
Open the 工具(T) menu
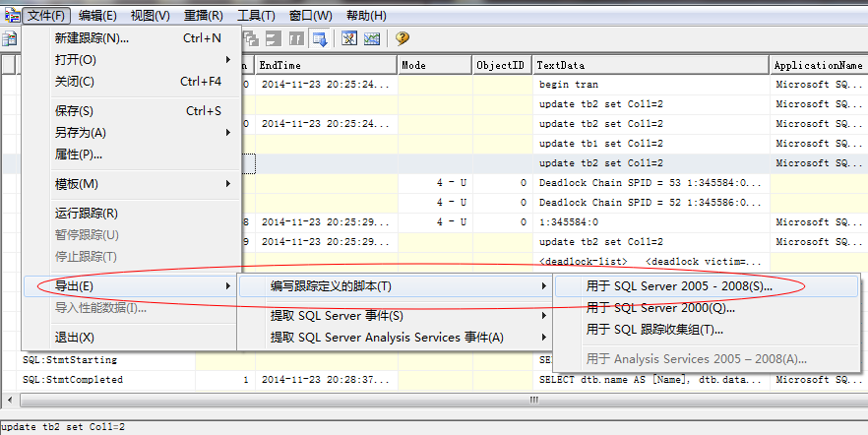click(x=256, y=16)
